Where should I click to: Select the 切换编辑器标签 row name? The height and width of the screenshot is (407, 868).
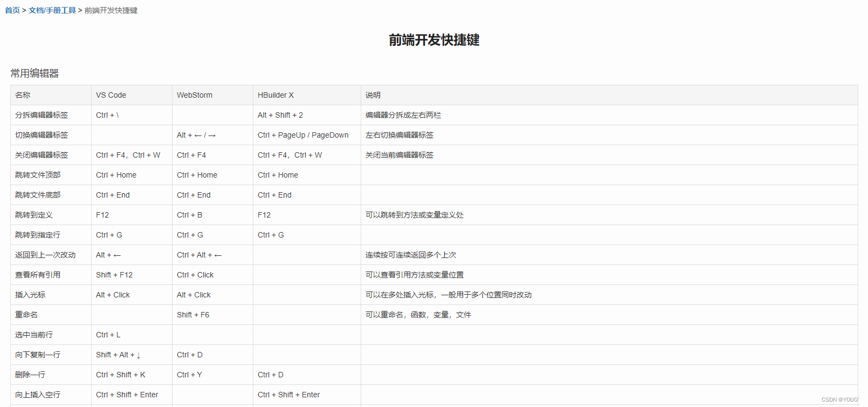tap(42, 135)
